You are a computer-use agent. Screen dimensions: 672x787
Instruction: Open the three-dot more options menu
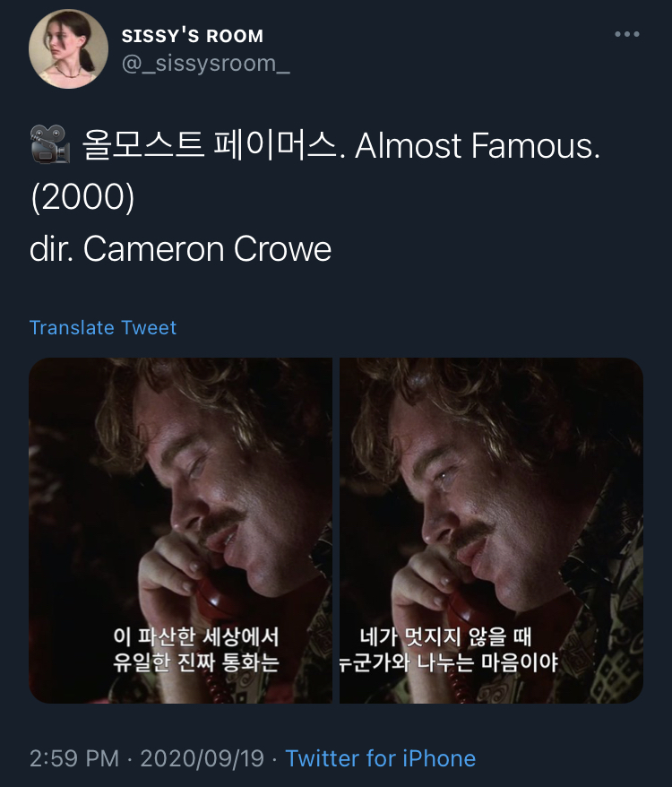627,34
